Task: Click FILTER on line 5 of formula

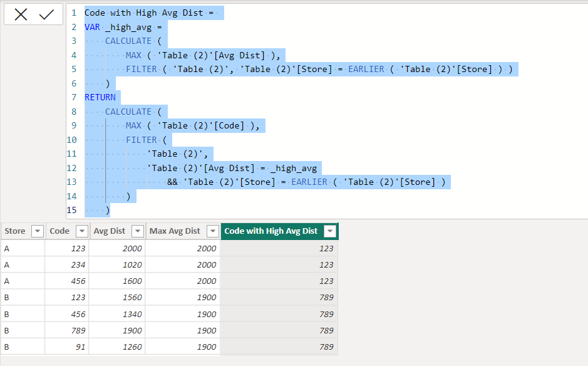Action: 142,69
